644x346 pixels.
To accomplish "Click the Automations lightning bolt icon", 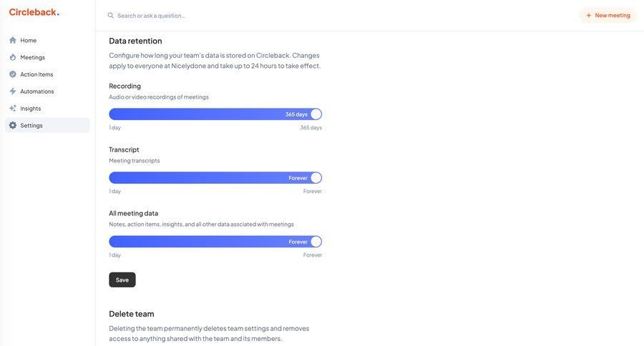I will point(13,92).
